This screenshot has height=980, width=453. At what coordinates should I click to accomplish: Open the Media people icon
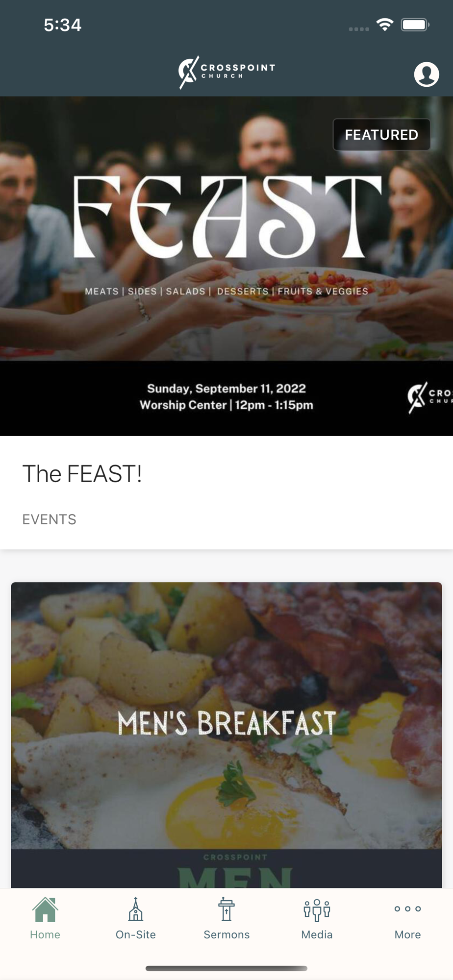[317, 910]
